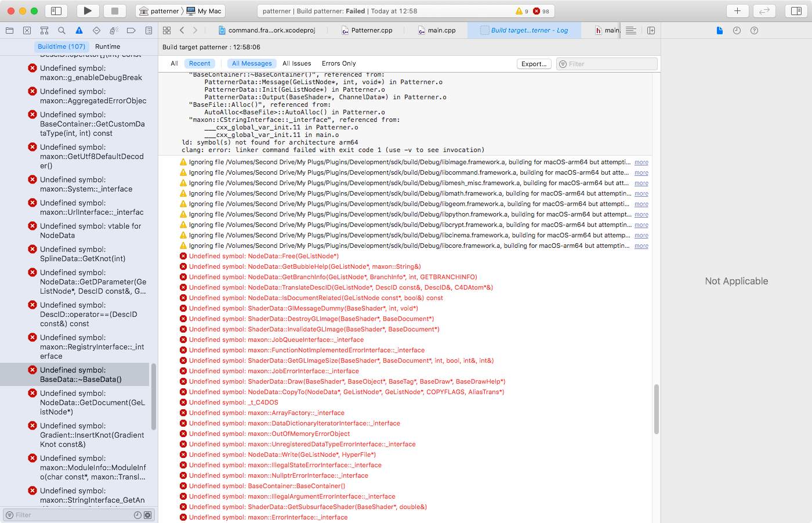Open the Find navigator magnifier

[61, 30]
